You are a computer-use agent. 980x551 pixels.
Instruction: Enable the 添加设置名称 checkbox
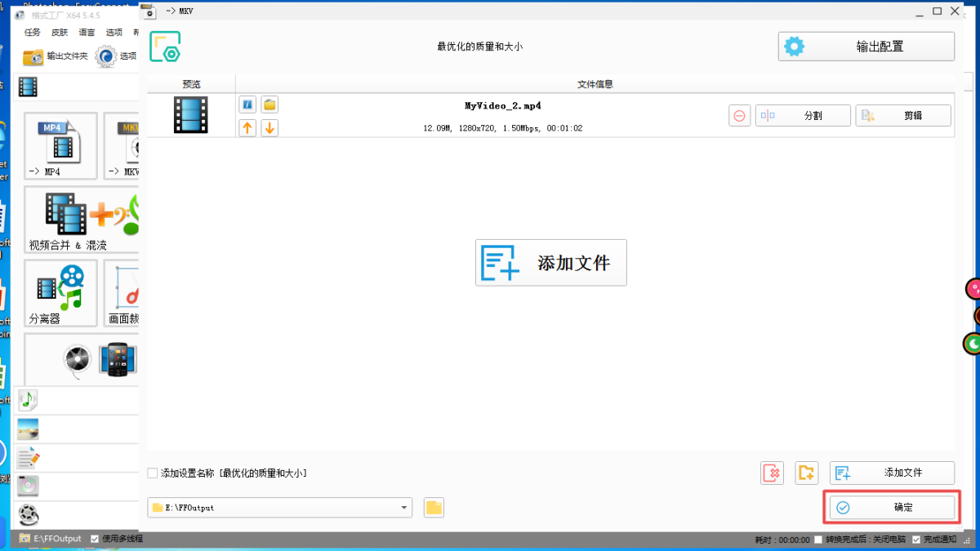coord(153,473)
